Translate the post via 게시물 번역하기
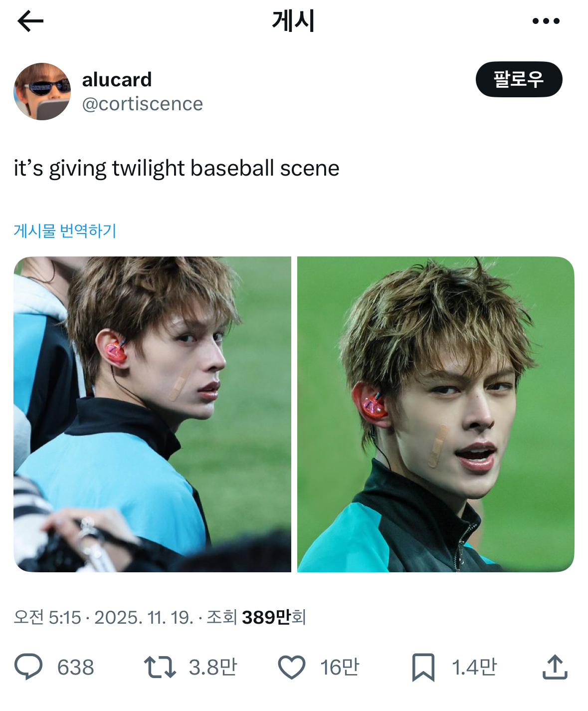 coord(65,231)
